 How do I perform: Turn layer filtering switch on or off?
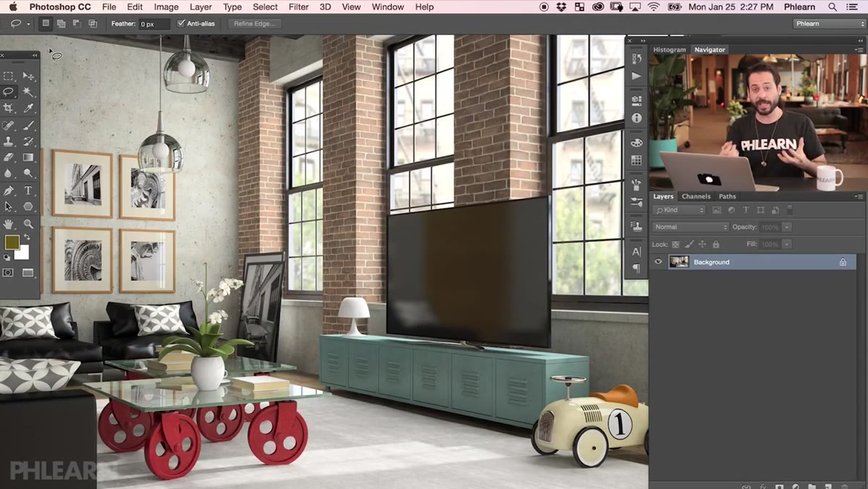[790, 210]
